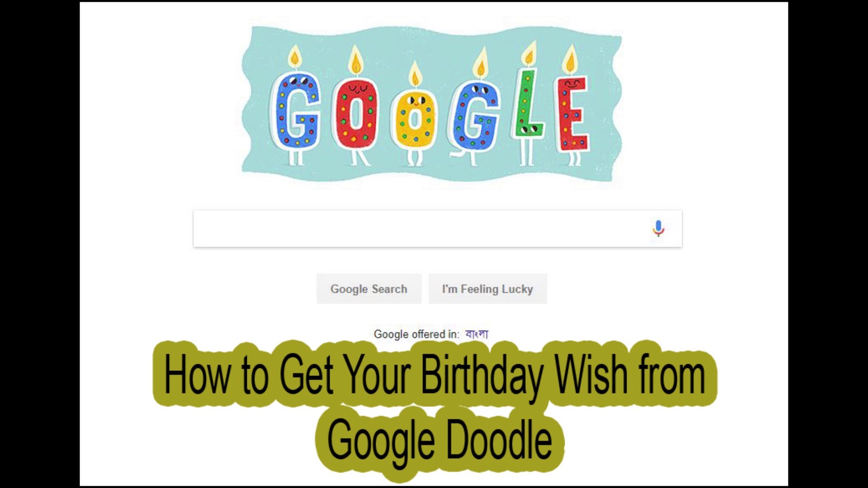Click the Google Search button

(x=369, y=289)
